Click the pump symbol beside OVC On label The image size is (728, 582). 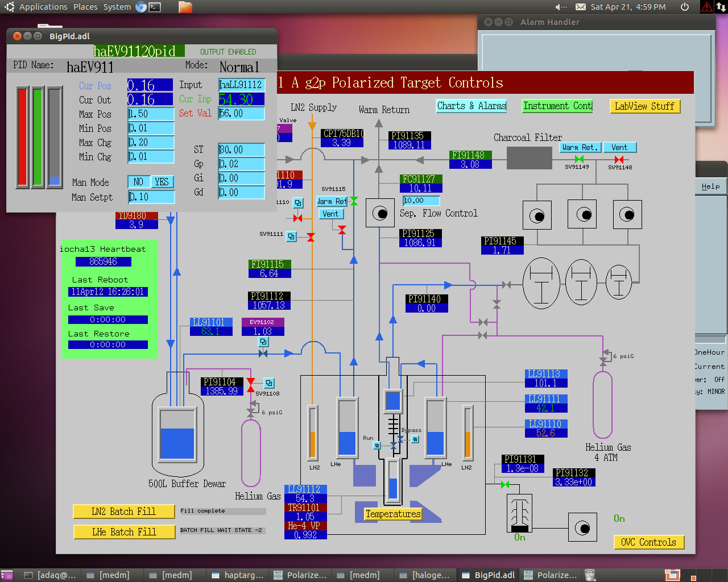pyautogui.click(x=582, y=528)
